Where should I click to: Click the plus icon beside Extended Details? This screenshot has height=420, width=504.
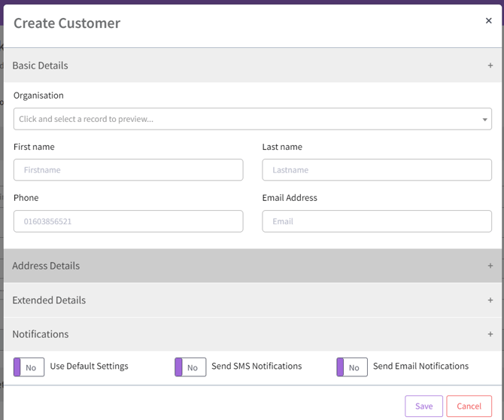coord(490,300)
